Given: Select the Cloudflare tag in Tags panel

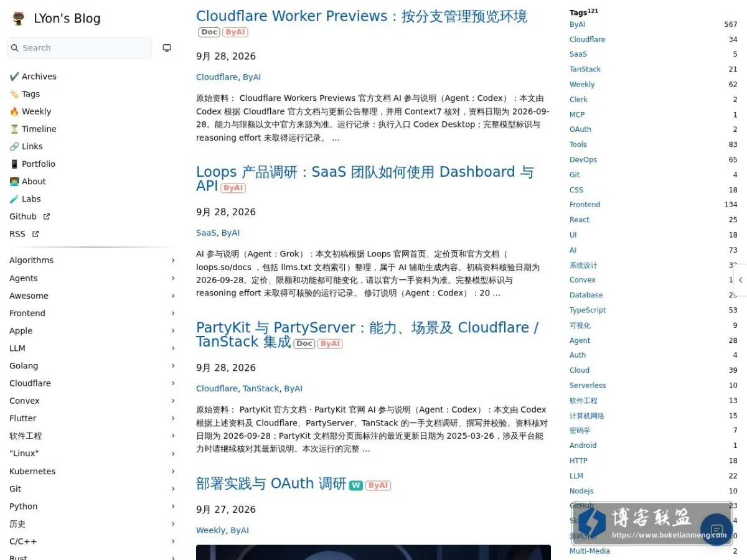Looking at the screenshot, I should point(587,39).
